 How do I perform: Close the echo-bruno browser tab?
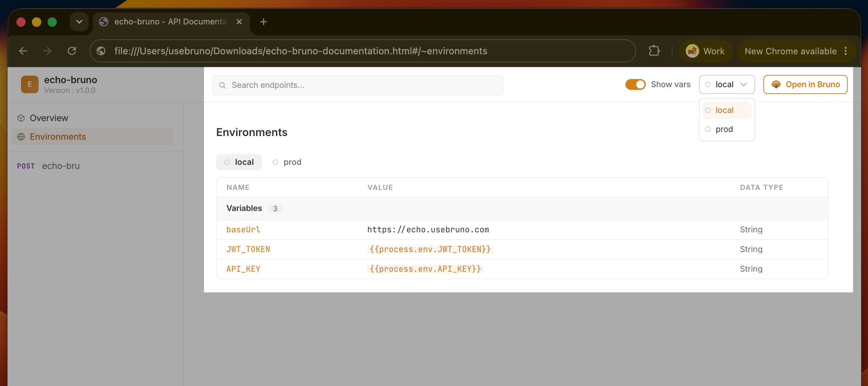pyautogui.click(x=239, y=22)
